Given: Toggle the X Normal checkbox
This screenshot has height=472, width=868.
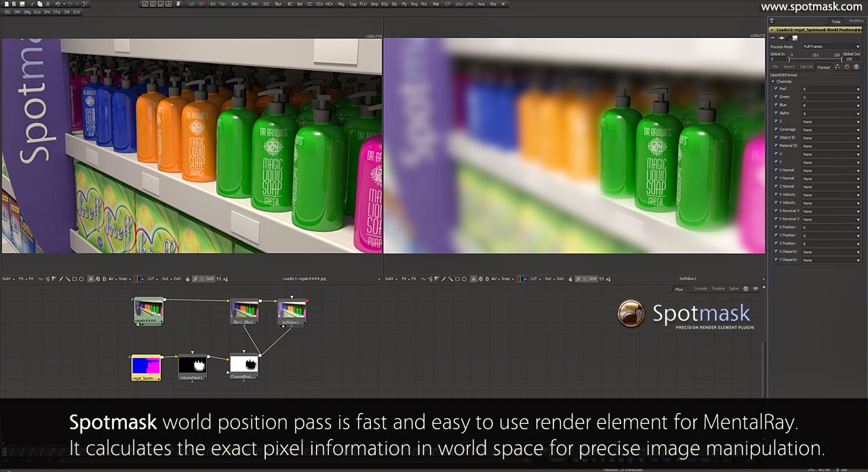Looking at the screenshot, I should pos(776,170).
